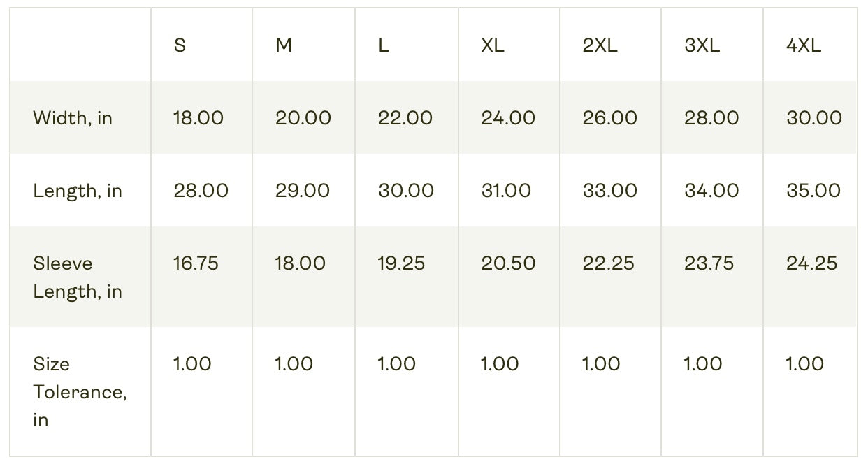Click the size tolerance value for 3XL
The width and height of the screenshot is (868, 471).
(x=702, y=364)
